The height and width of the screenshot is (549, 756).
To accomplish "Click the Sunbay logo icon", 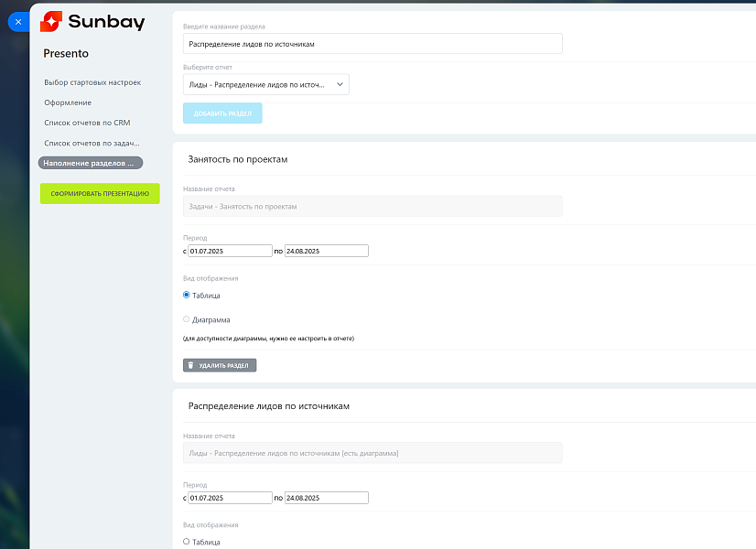I will pos(51,22).
